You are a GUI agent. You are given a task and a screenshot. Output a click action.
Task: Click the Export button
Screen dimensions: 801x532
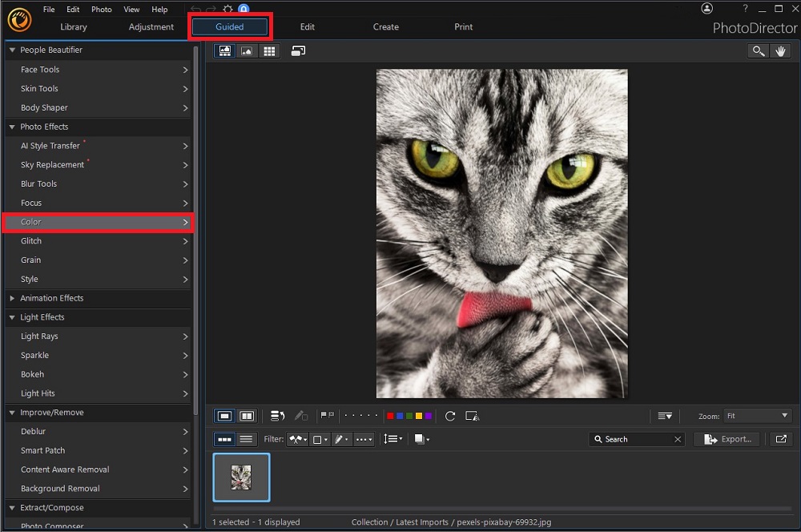(727, 438)
